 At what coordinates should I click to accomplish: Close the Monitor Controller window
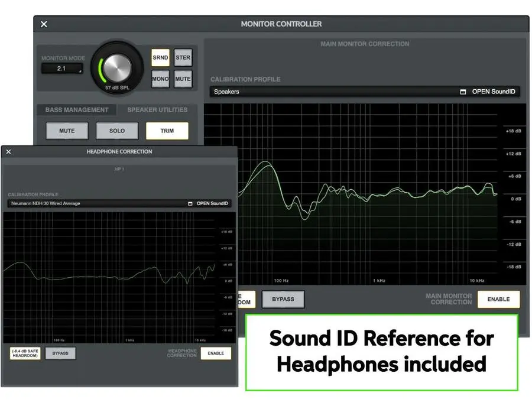click(44, 24)
